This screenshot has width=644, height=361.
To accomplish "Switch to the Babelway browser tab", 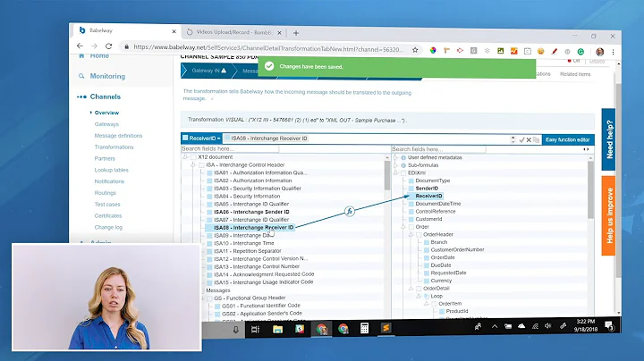I will point(126,30).
